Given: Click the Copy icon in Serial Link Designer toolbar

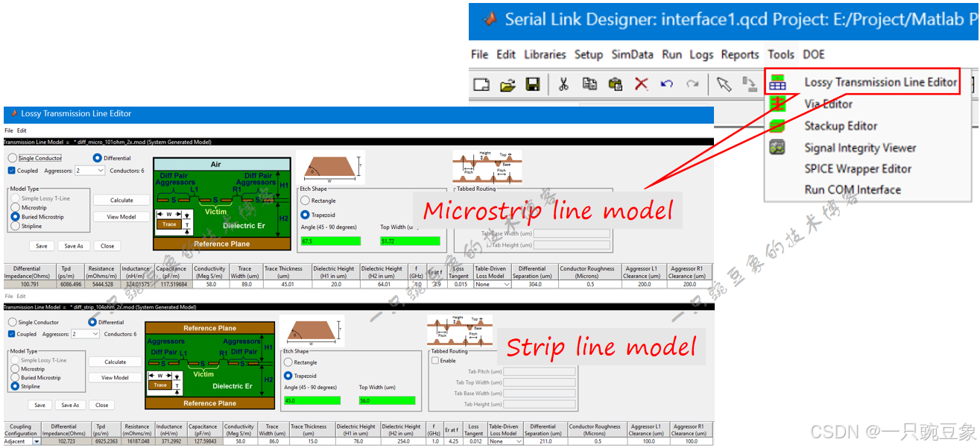Looking at the screenshot, I should [589, 84].
